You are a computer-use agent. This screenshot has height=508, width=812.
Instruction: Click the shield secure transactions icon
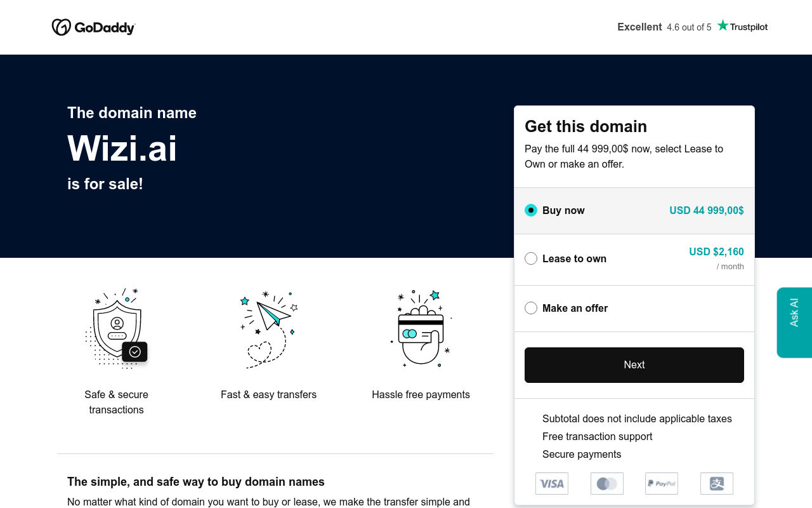click(116, 328)
